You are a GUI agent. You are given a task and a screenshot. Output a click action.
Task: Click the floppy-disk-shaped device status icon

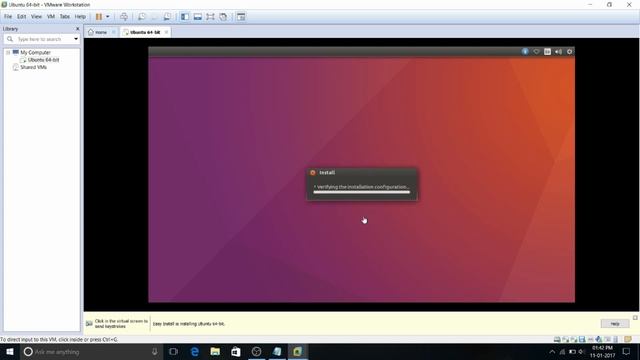point(582,339)
